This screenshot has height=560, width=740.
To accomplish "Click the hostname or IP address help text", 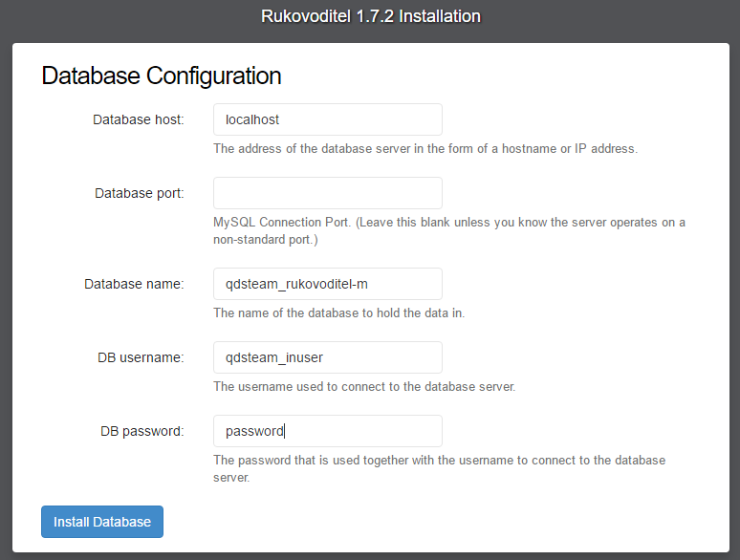I will click(425, 149).
